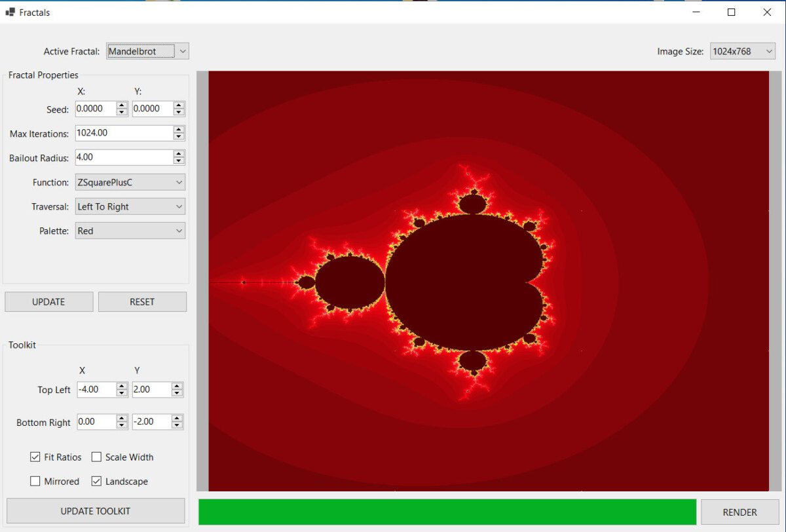Decrease Bottom Right X value

[x=122, y=425]
